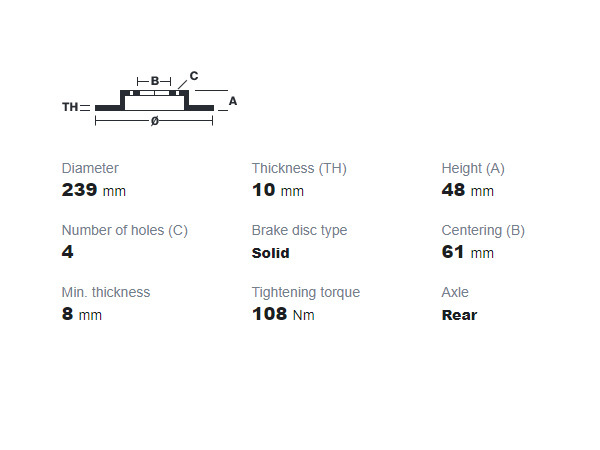Viewport: 600px width, 450px height.
Task: Select the Thickness (TH) label
Action: [299, 168]
